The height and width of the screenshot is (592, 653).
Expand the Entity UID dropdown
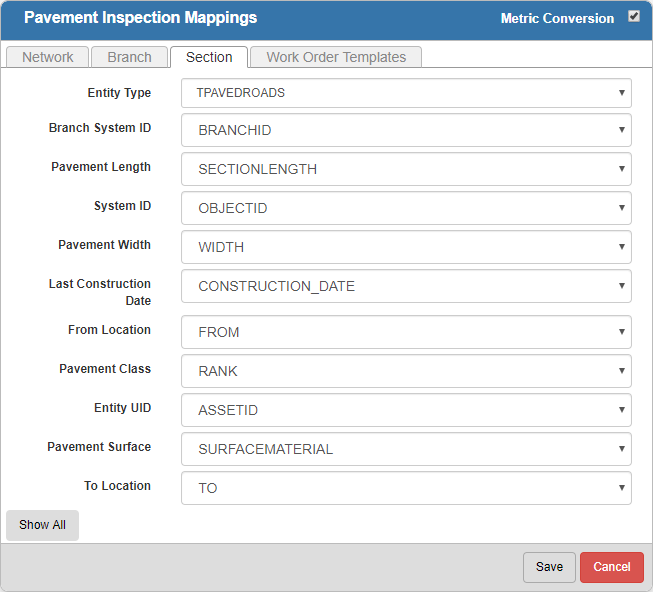tap(406, 410)
